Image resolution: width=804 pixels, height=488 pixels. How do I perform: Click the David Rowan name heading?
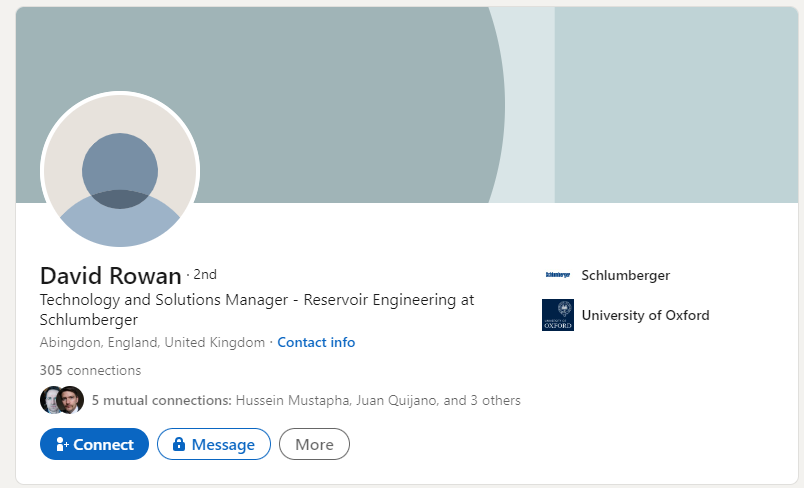111,276
